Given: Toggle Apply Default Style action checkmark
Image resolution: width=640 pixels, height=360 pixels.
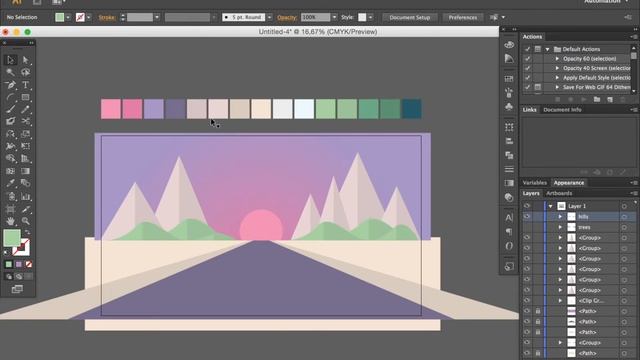Looking at the screenshot, I should coord(527,78).
